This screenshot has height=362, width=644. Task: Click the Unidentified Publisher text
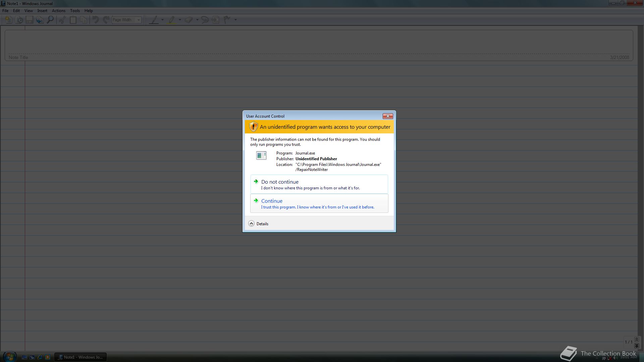(316, 159)
